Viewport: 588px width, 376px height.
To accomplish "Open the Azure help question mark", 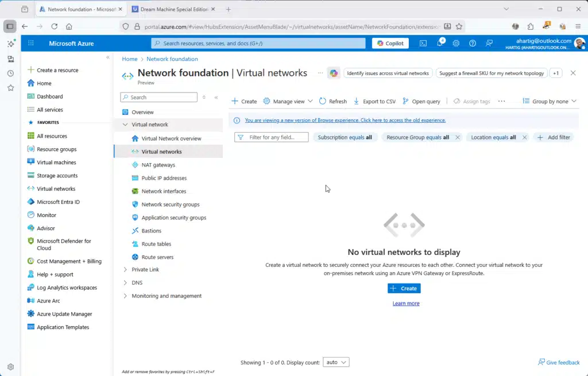I will pyautogui.click(x=473, y=44).
